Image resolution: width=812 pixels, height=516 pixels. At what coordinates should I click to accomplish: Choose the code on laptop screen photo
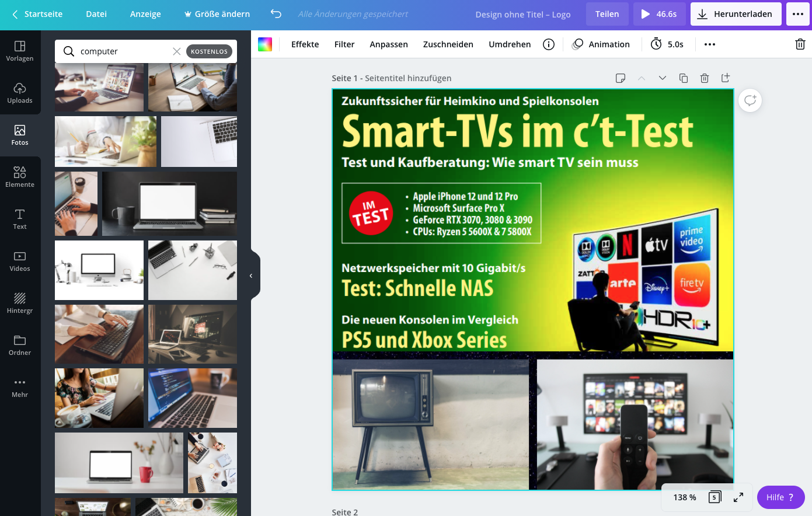[x=193, y=398]
